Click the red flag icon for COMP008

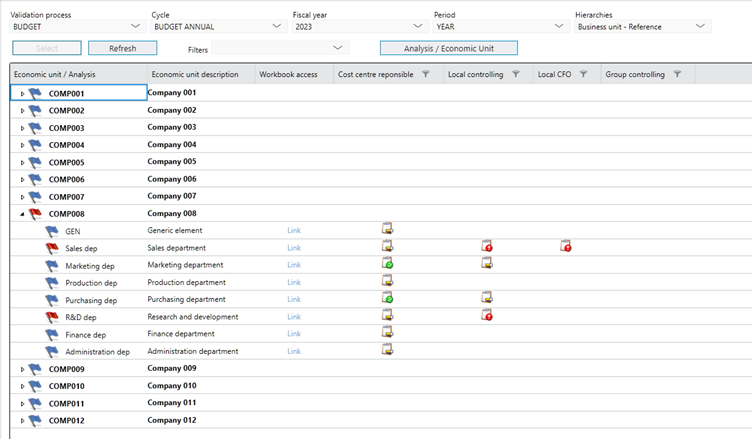(x=36, y=213)
